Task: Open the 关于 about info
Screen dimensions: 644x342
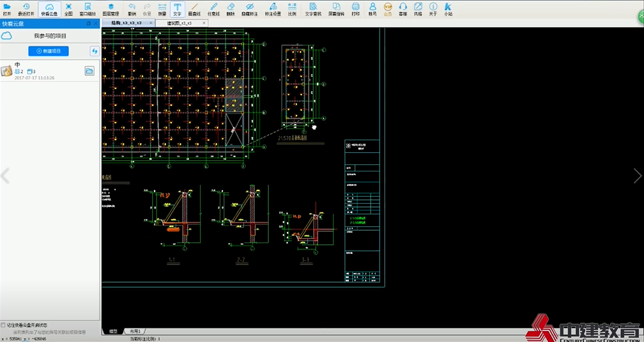Action: [433, 9]
